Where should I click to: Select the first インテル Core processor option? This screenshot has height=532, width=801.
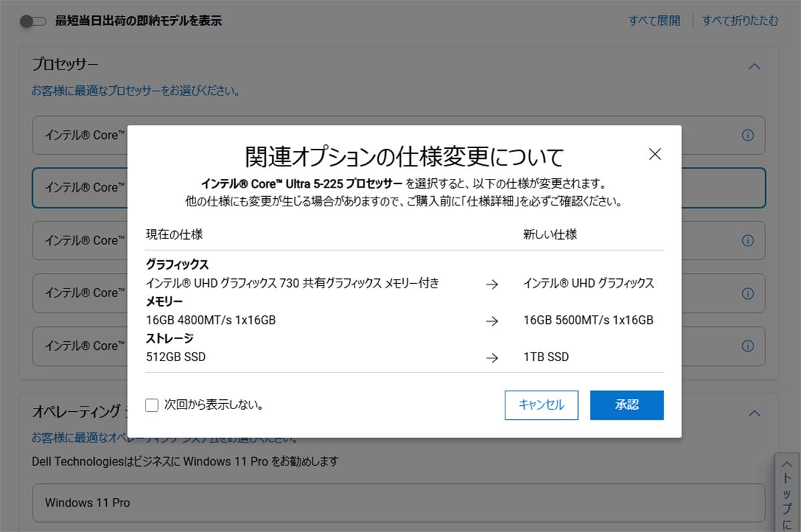(x=398, y=135)
